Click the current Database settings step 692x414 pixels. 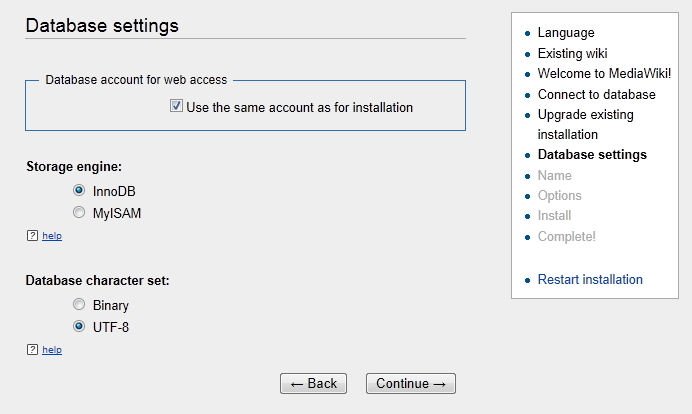click(x=592, y=154)
